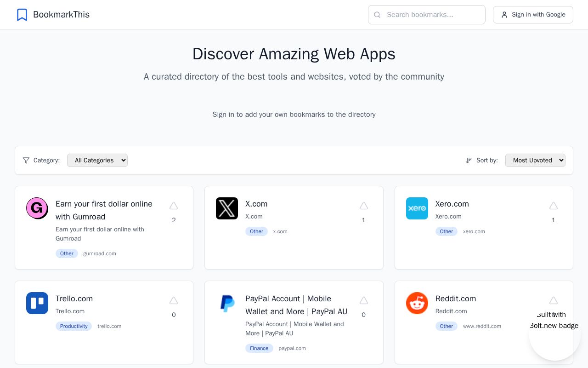Upvote the Gumroad bookmark

point(174,206)
